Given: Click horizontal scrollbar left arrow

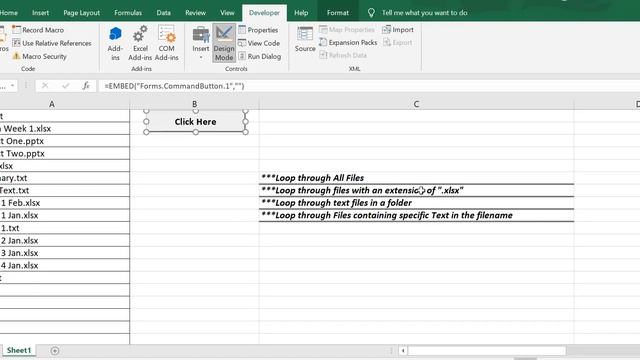Looking at the screenshot, I should click(403, 351).
